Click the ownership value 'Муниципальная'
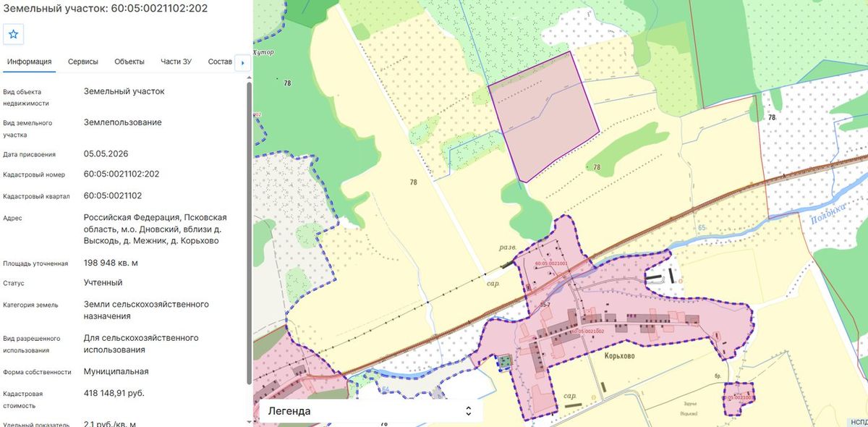This screenshot has width=868, height=427. point(116,371)
